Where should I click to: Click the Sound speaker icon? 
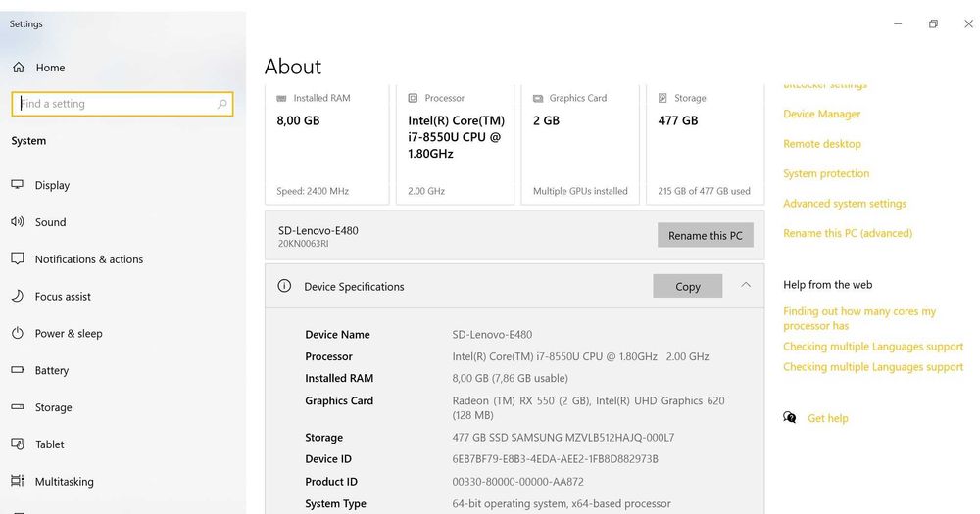[x=18, y=221]
